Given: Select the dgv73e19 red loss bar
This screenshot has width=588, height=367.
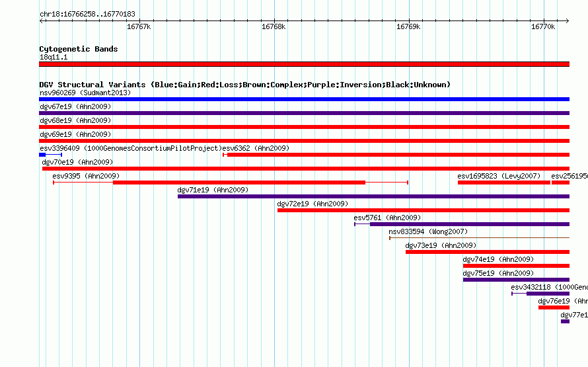Looking at the screenshot, I should [488, 252].
